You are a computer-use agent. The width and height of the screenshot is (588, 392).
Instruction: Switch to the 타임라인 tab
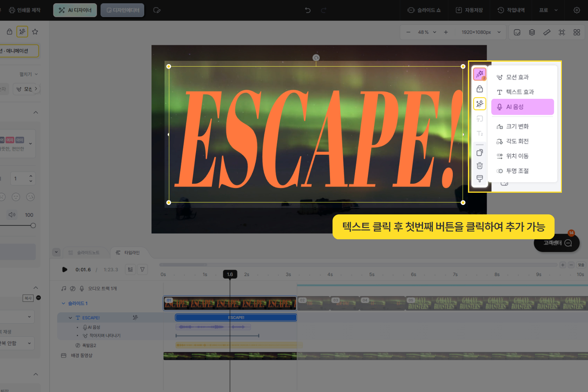[128, 253]
